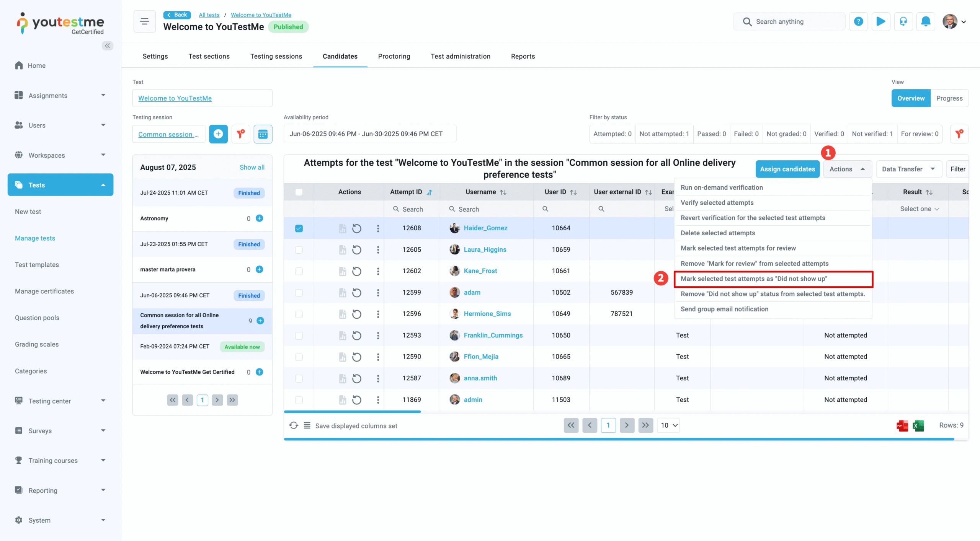The width and height of the screenshot is (980, 541).
Task: Check the Kane_Frost attempt checkbox
Action: click(299, 271)
